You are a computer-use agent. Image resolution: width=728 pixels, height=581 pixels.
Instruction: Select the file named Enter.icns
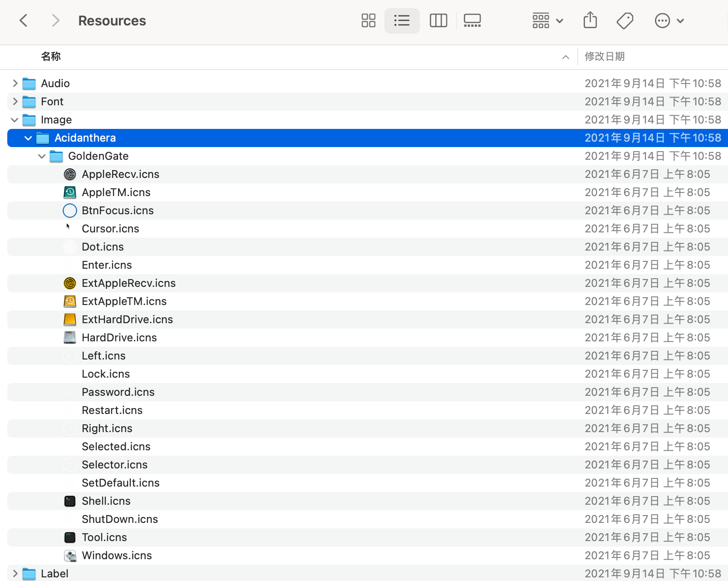(x=107, y=265)
